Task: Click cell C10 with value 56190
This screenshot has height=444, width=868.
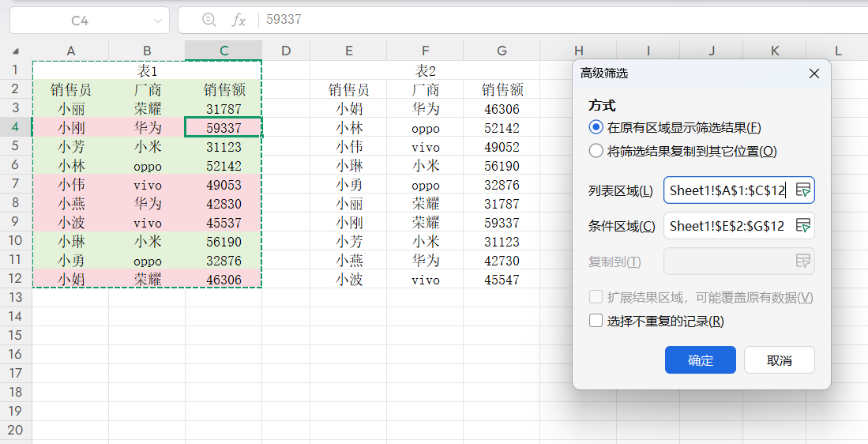Action: pyautogui.click(x=224, y=242)
